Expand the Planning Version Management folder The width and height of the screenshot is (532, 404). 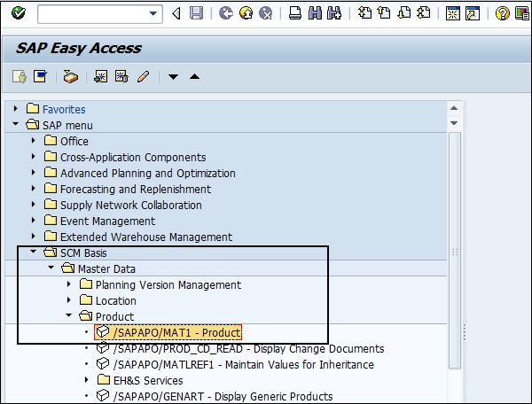tap(70, 285)
